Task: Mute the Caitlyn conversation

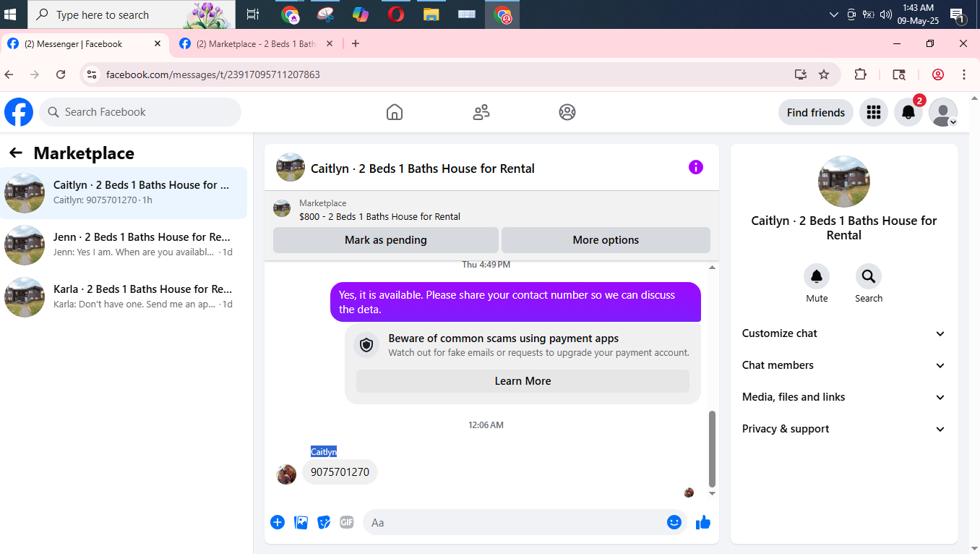Action: tap(817, 276)
